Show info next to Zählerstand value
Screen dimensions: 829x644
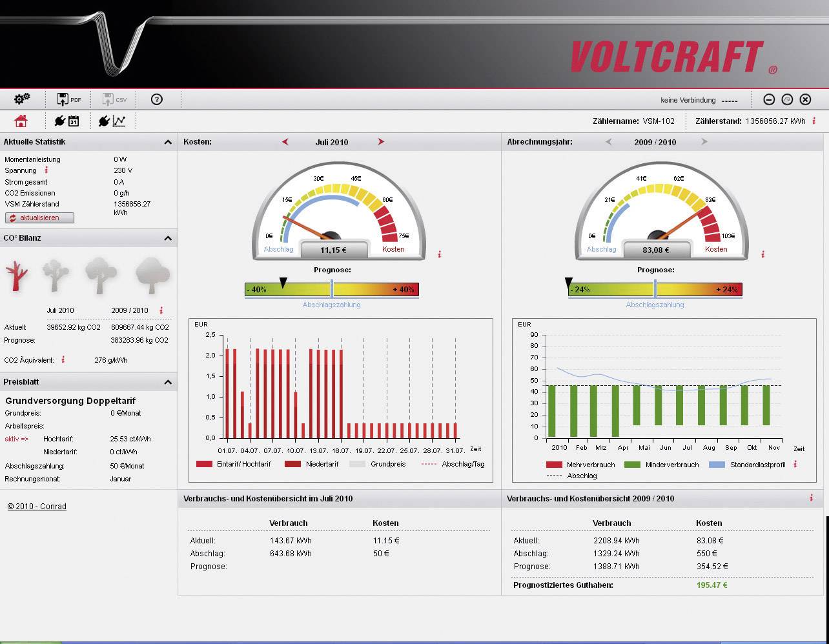point(814,121)
